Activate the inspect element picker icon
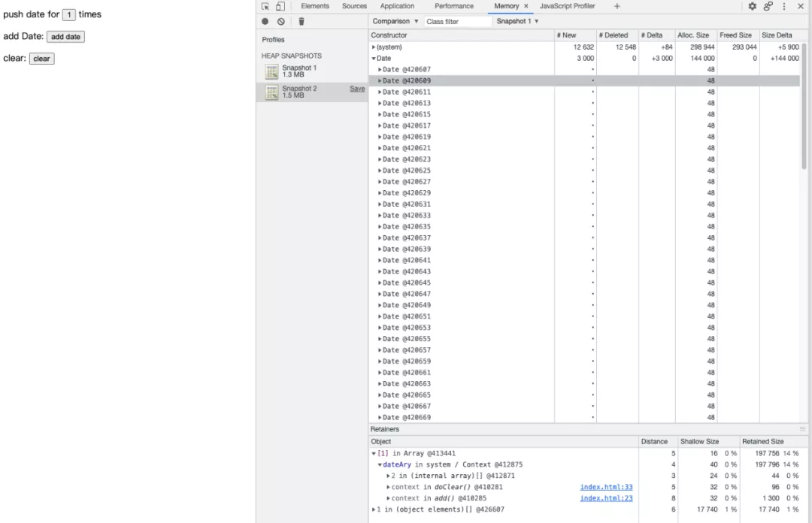812x523 pixels. click(x=265, y=6)
